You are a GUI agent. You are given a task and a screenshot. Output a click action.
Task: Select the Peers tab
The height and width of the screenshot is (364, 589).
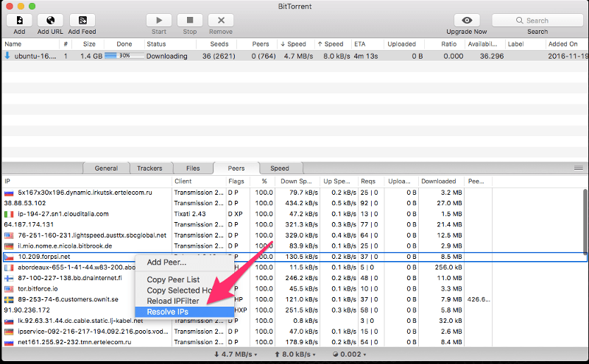(236, 168)
